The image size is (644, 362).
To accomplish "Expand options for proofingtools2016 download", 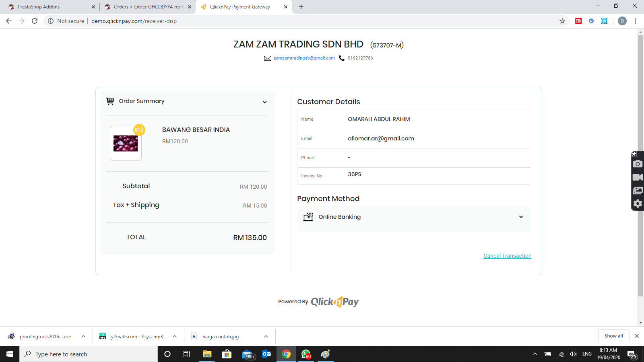I will click(83, 336).
